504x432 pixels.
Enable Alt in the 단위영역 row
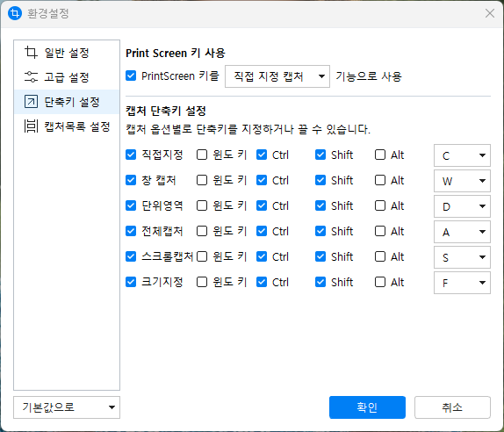pos(380,205)
